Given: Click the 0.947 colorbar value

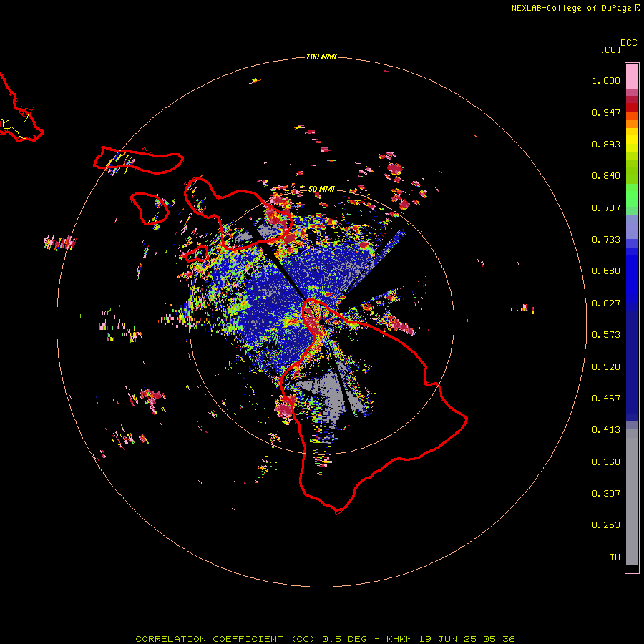Looking at the screenshot, I should point(606,112).
